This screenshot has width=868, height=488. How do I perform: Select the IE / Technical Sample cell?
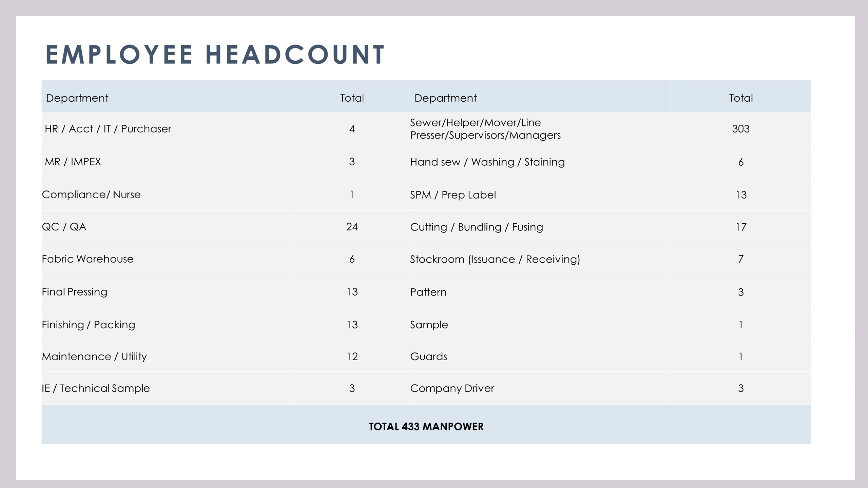(x=95, y=388)
